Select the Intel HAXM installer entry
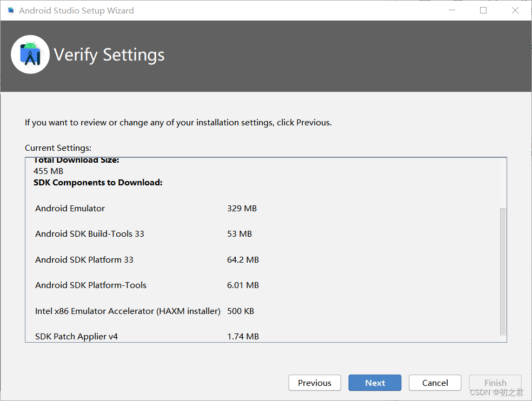532x401 pixels. [127, 311]
